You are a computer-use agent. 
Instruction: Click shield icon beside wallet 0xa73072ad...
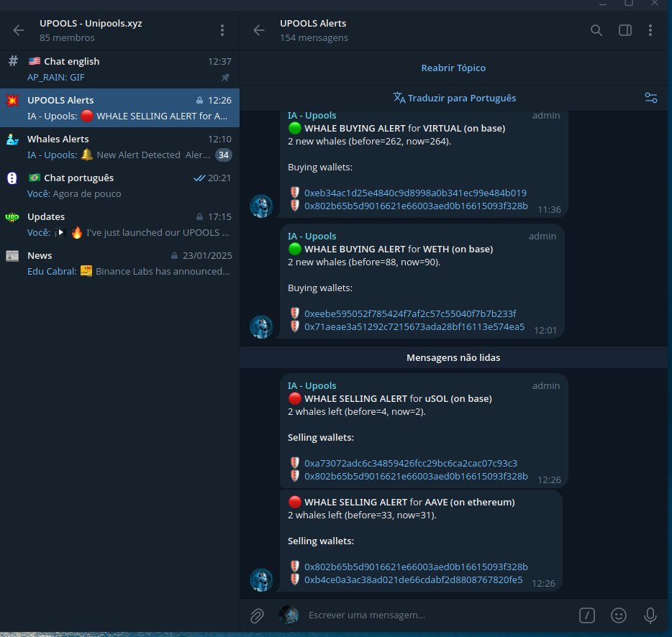tap(295, 462)
